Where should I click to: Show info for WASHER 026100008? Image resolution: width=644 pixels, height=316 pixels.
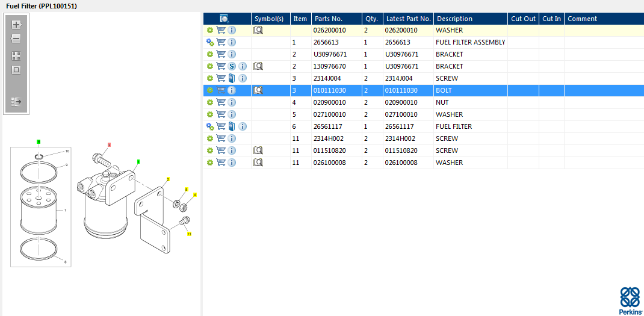[x=232, y=163]
